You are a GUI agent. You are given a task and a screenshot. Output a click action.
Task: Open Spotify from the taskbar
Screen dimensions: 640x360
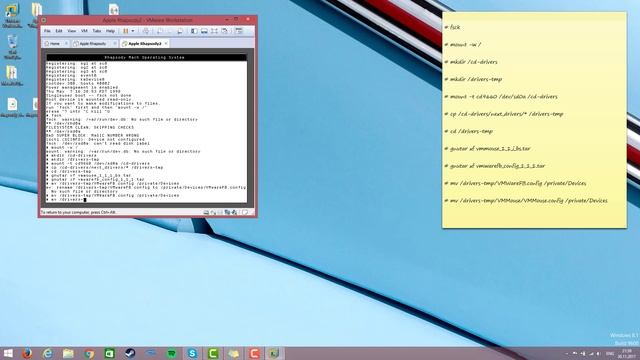click(x=172, y=353)
